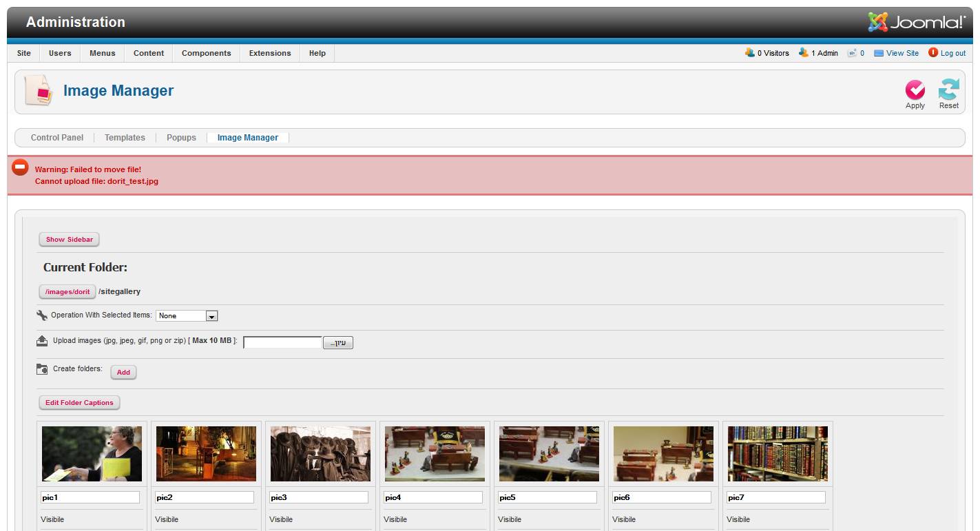Click the create folders icon
The height and width of the screenshot is (531, 980).
click(x=42, y=369)
